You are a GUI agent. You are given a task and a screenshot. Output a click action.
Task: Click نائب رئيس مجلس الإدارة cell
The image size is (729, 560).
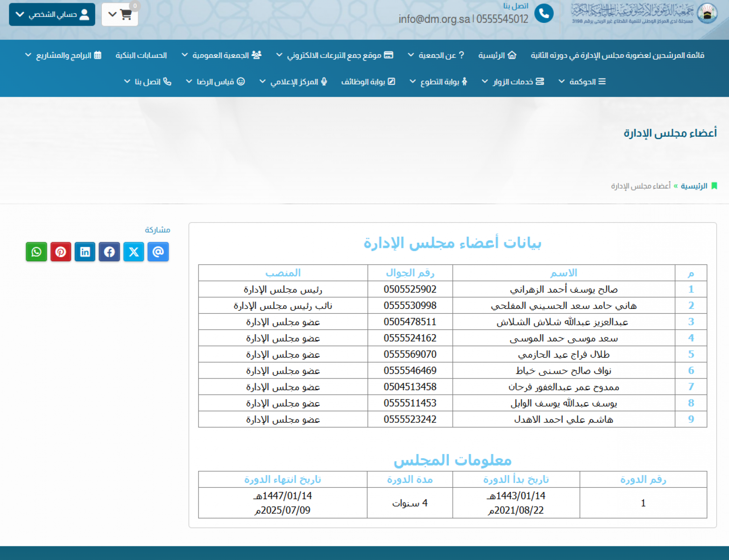[283, 306]
